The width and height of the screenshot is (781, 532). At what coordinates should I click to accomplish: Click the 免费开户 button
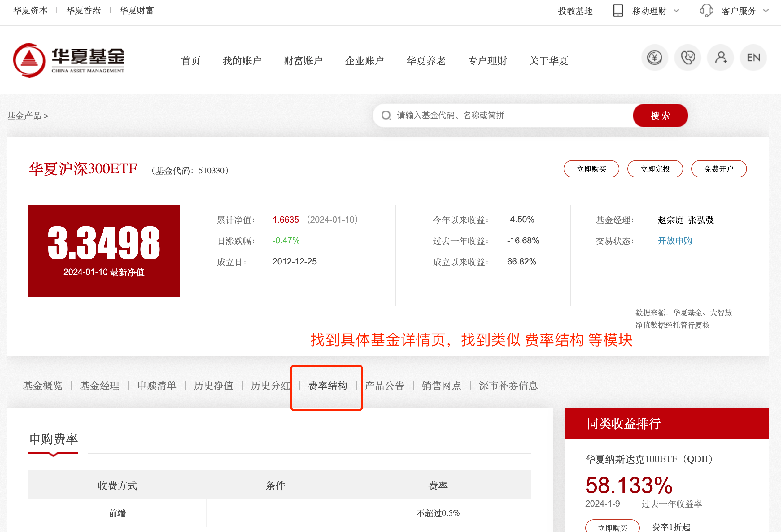pyautogui.click(x=719, y=169)
